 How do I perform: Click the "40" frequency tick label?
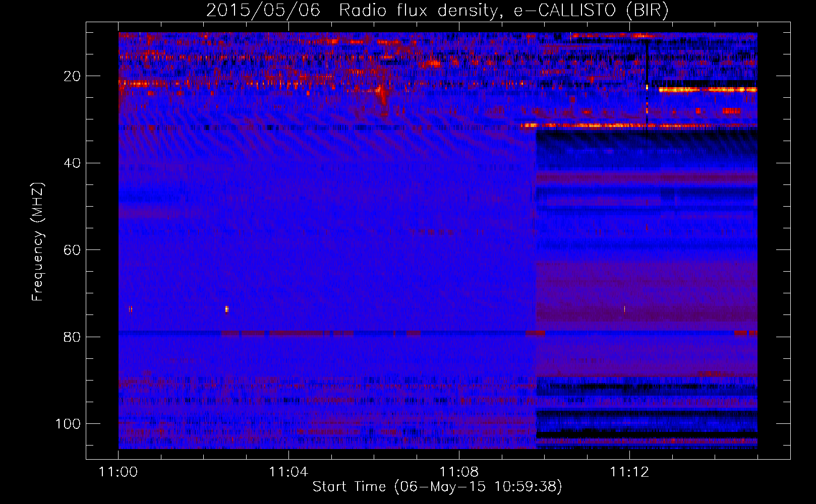(x=72, y=163)
